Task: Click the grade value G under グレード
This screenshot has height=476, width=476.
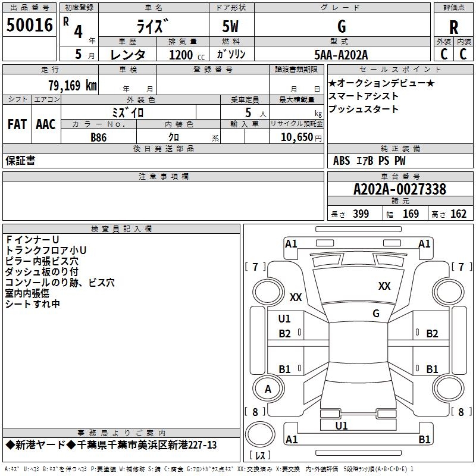Action: [x=342, y=27]
